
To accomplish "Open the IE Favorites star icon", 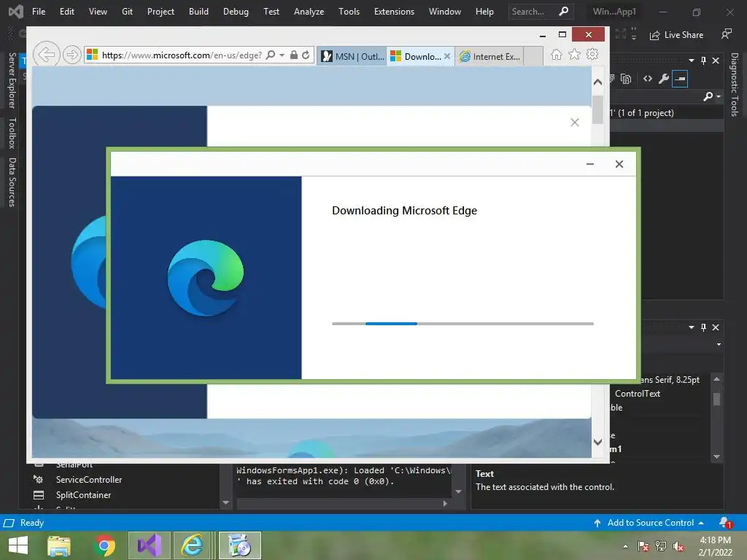I will 574,55.
